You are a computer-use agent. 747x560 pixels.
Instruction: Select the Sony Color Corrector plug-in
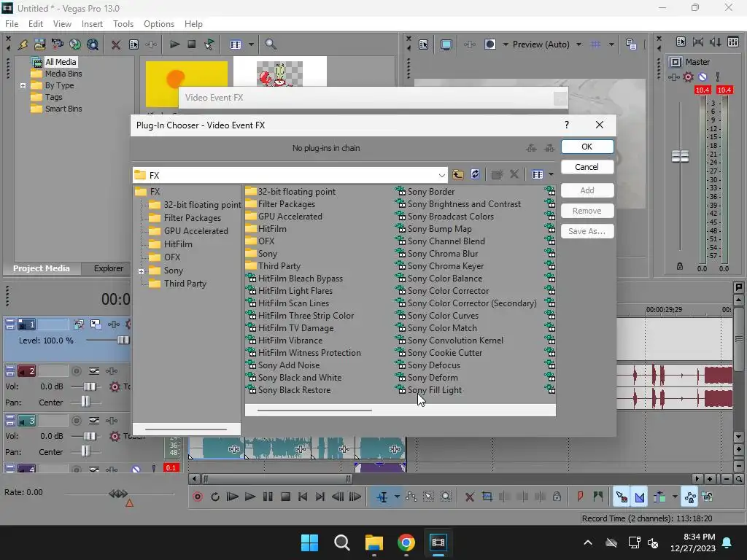pyautogui.click(x=448, y=290)
